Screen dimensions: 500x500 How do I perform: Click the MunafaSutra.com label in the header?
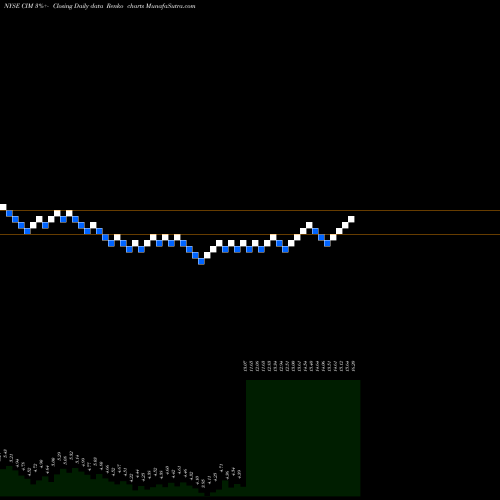point(170,6)
